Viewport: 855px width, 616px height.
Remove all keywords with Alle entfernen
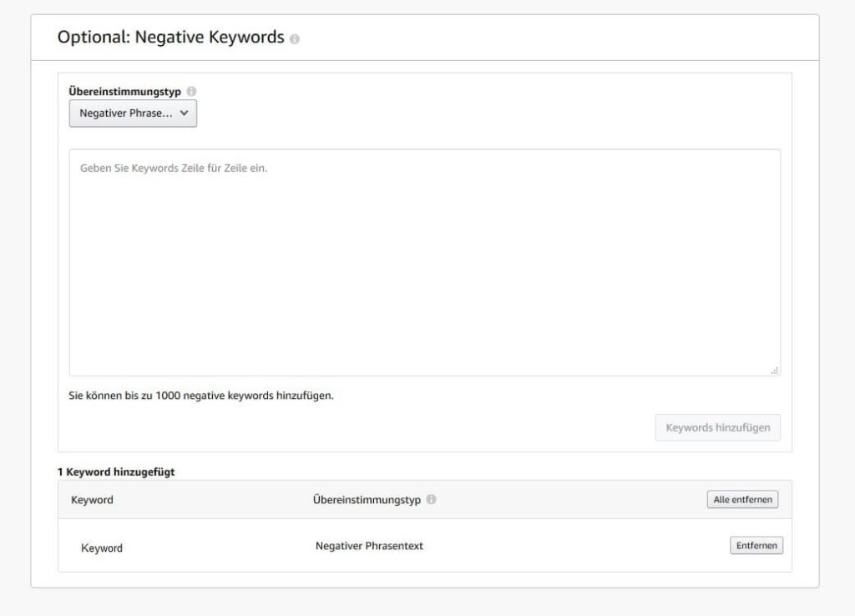pos(742,499)
